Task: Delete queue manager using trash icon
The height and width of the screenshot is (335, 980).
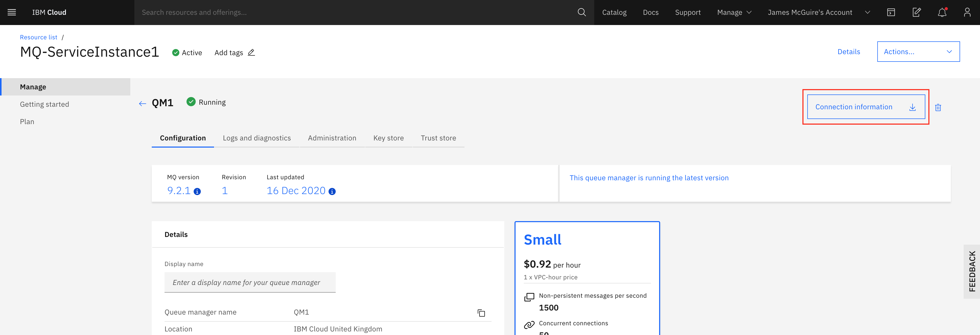Action: click(x=938, y=107)
